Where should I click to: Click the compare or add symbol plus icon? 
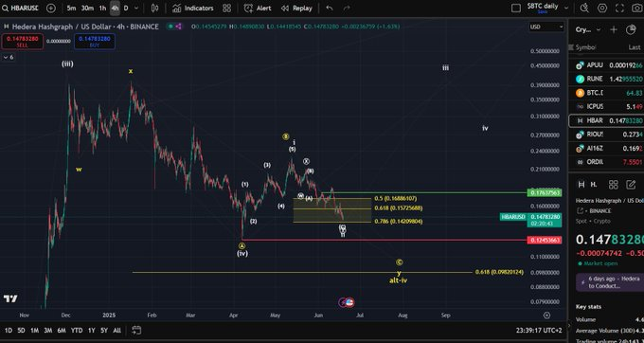[x=51, y=9]
